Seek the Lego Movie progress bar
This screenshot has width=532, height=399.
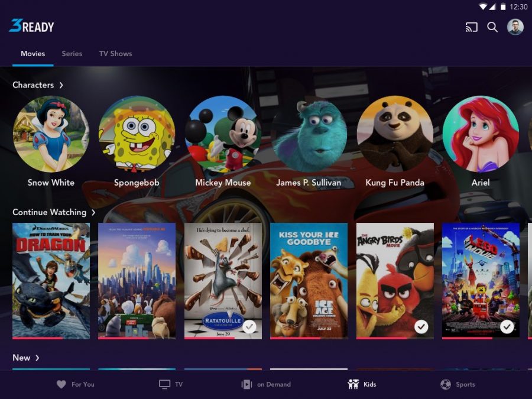(481, 338)
